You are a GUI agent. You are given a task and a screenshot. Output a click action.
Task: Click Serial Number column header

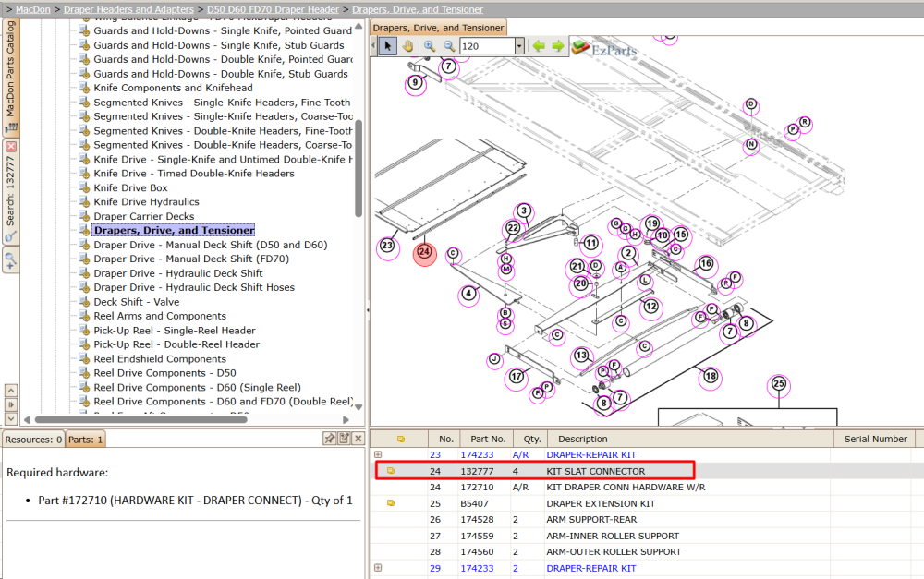(x=875, y=439)
